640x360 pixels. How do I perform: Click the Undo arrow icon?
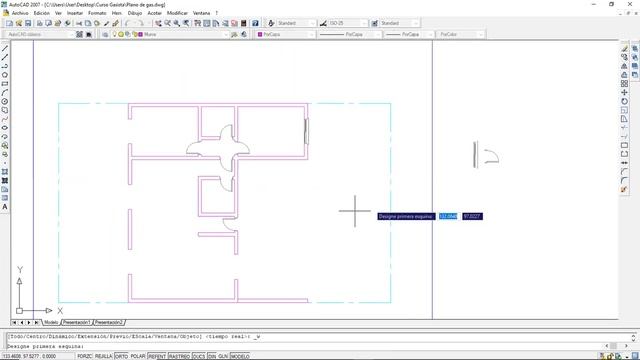(x=128, y=23)
